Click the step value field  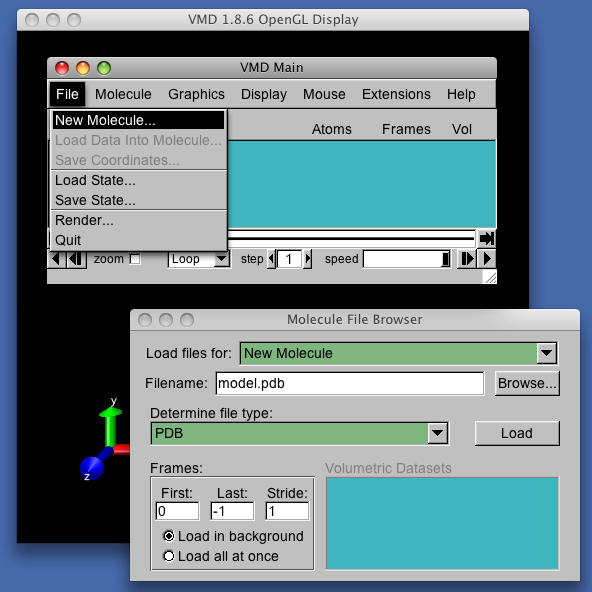[x=289, y=259]
